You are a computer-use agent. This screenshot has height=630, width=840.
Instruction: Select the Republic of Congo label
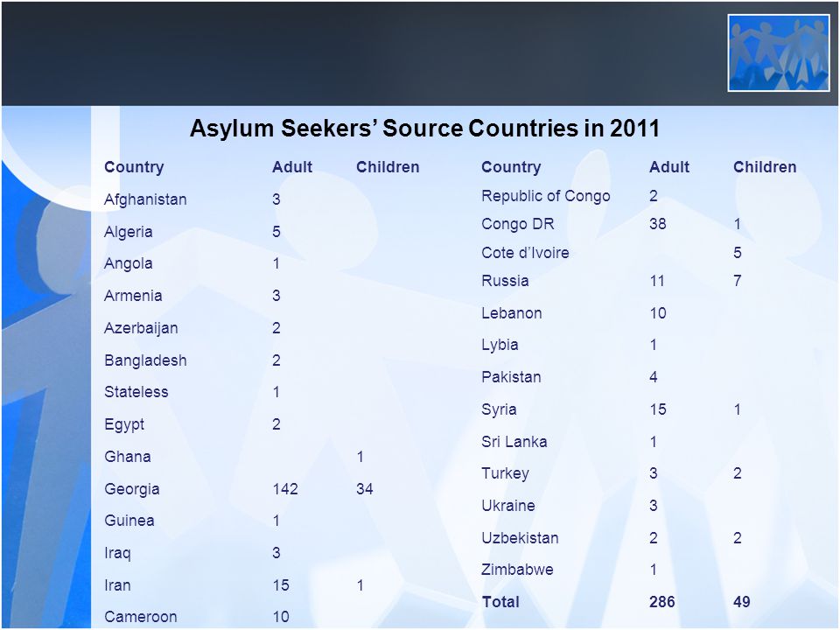546,196
